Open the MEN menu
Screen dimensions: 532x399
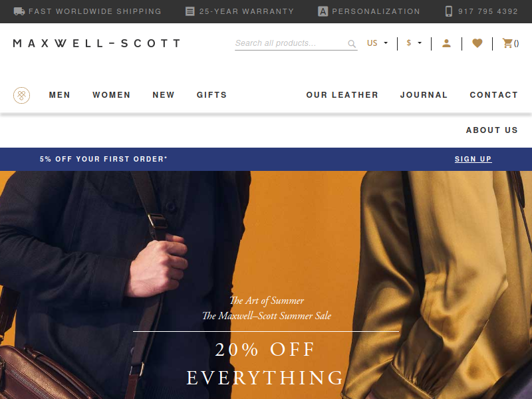(60, 95)
